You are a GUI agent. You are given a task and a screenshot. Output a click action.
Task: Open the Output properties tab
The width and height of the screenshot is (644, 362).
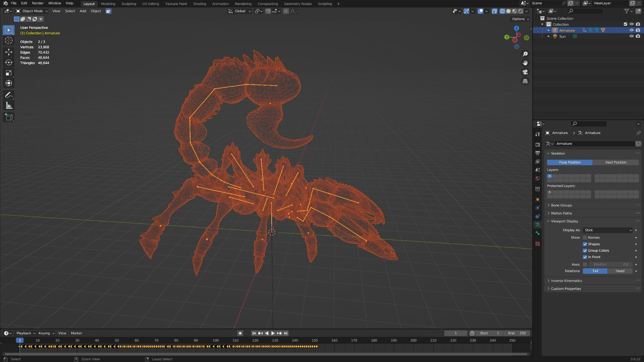[x=538, y=153]
